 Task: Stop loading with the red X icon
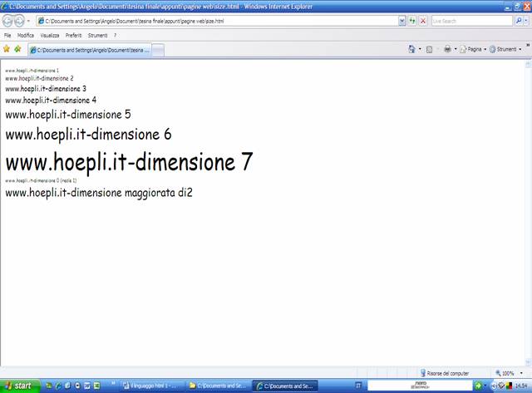(x=423, y=21)
